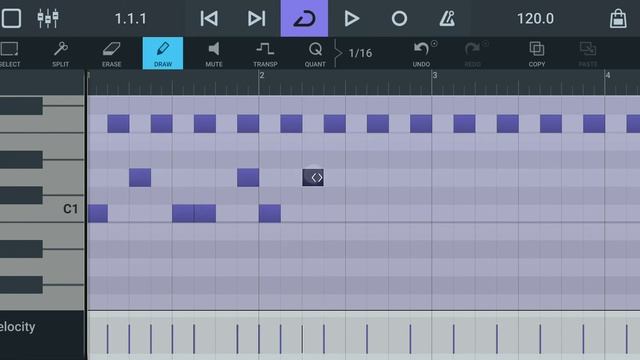Select the C1 note right after bar 2

click(270, 214)
